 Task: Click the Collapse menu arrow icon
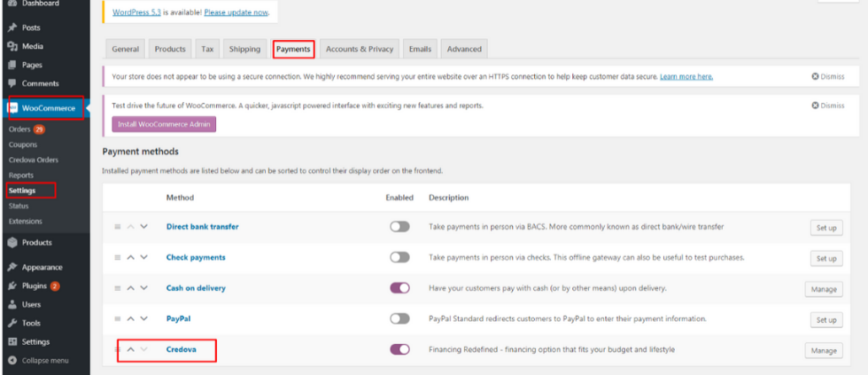pyautogui.click(x=12, y=361)
